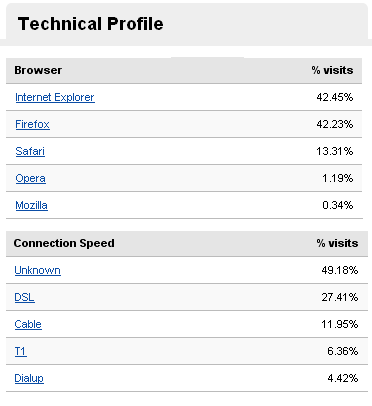The height and width of the screenshot is (406, 372).
Task: Open the Internet Explorer browser link
Action: point(55,97)
